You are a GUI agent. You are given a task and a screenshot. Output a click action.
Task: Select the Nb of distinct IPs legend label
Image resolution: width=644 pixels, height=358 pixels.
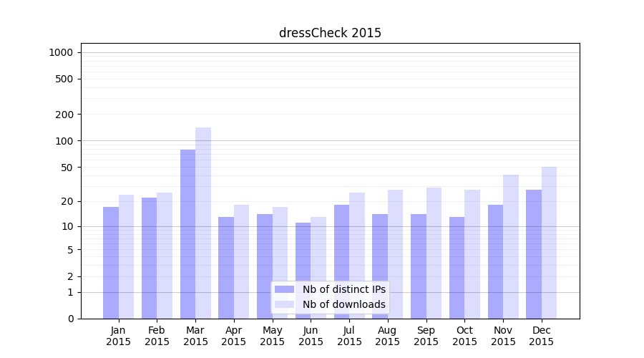click(x=343, y=289)
